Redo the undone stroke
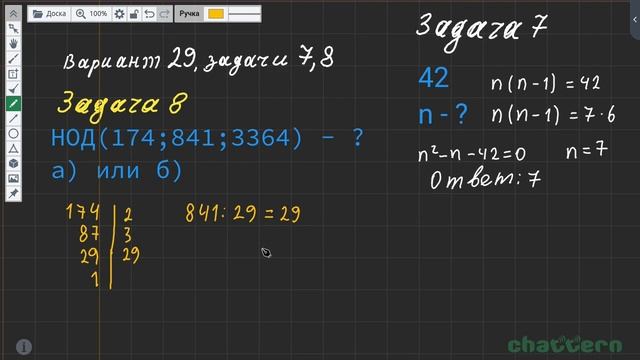Viewport: 640px width, 360px height. (x=164, y=14)
